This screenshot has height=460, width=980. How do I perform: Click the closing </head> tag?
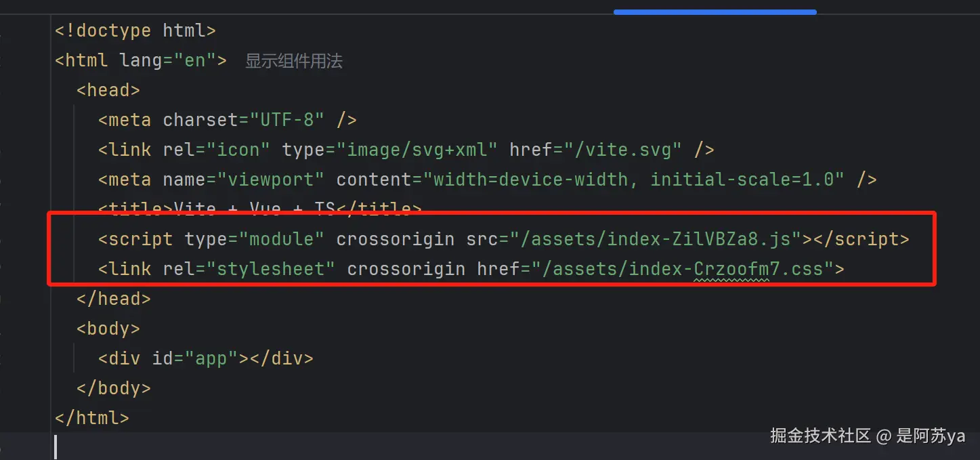(x=114, y=299)
